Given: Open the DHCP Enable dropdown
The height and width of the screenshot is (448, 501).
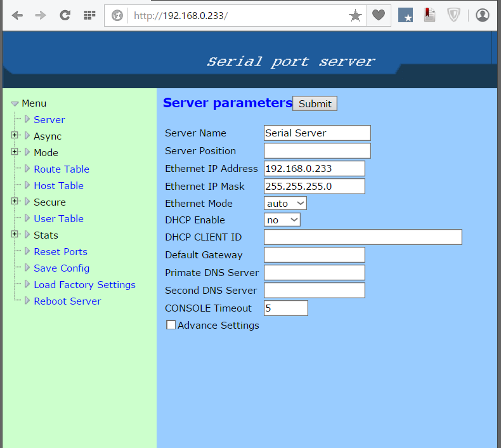Looking at the screenshot, I should 282,220.
